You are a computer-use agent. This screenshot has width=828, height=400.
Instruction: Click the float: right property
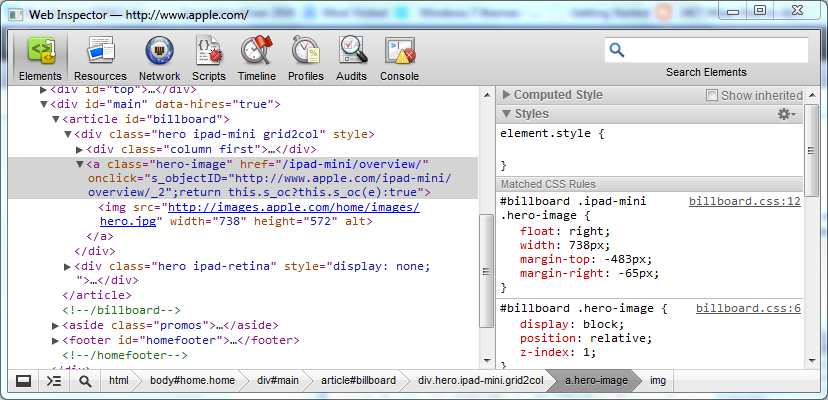(565, 231)
